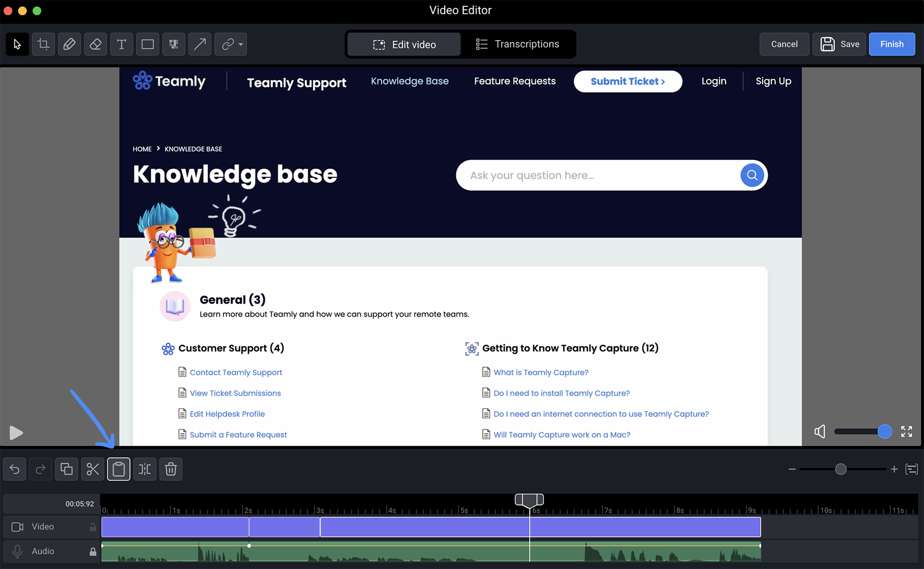924x569 pixels.
Task: Open View Ticket Submissions article
Action: click(235, 393)
